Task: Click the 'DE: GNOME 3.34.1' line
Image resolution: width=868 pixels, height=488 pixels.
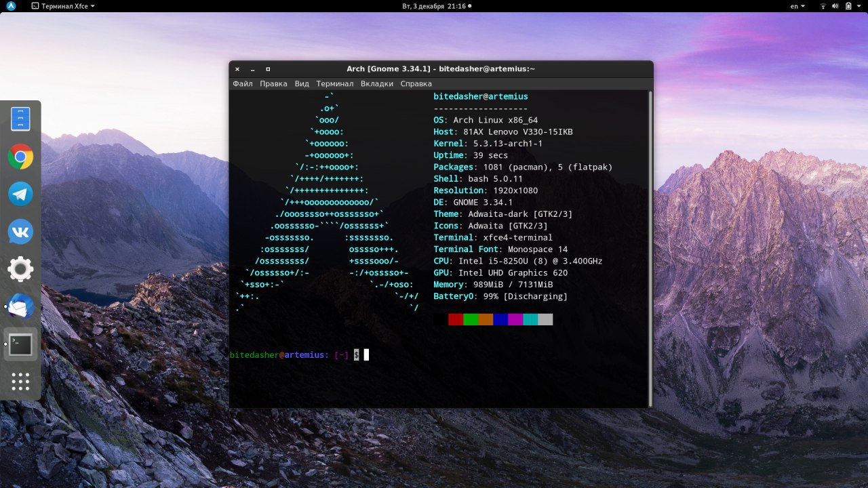Action: point(473,202)
